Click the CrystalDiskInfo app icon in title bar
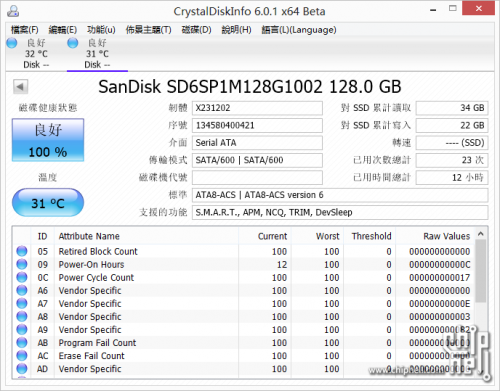Viewport: 500px width, 391px height. point(13,11)
